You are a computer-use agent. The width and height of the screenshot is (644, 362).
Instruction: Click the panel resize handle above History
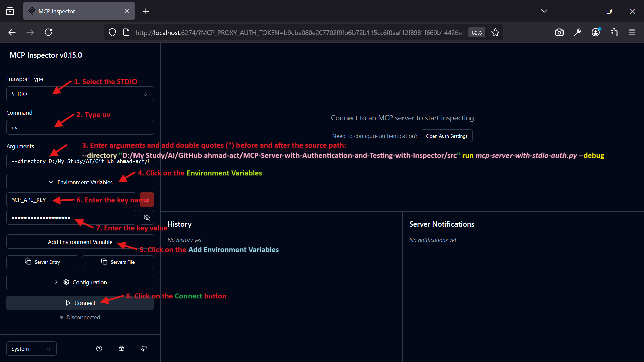[402, 212]
